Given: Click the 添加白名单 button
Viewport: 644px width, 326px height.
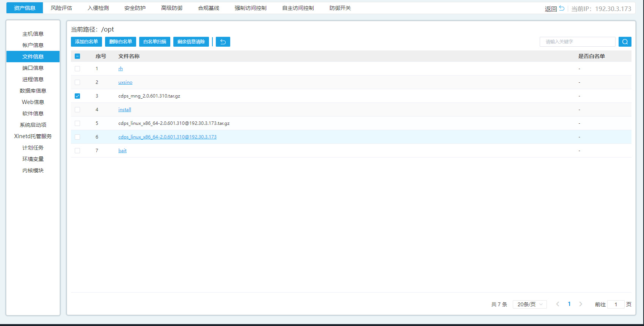Looking at the screenshot, I should coord(86,42).
